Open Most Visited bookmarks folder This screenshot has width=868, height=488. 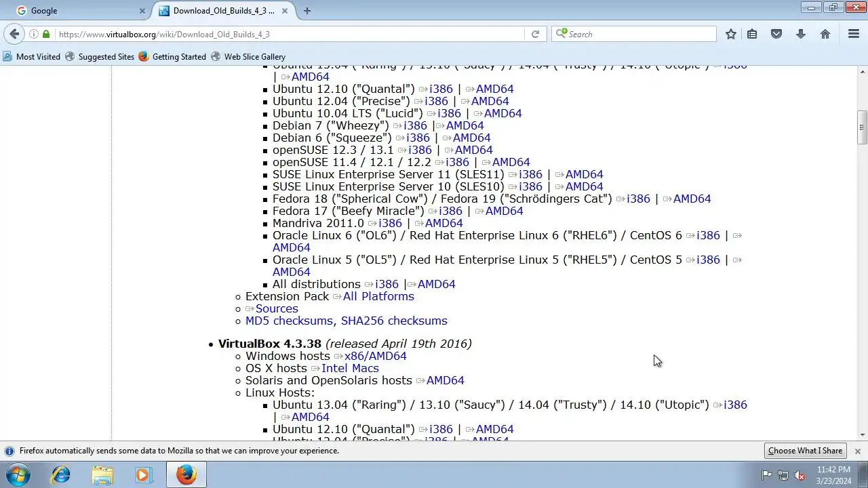(x=32, y=57)
